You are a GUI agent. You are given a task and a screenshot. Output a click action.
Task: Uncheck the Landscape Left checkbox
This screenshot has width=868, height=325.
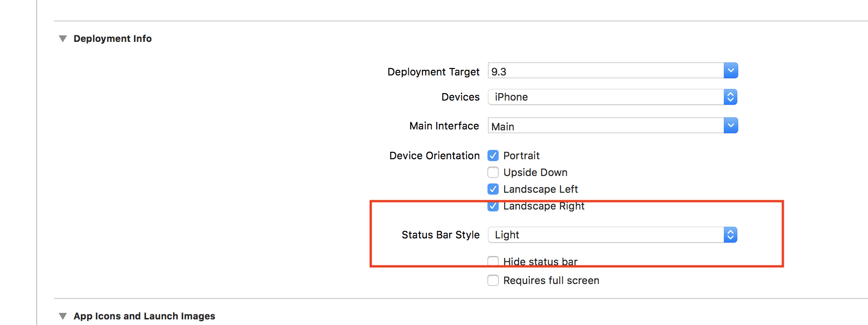click(x=493, y=189)
